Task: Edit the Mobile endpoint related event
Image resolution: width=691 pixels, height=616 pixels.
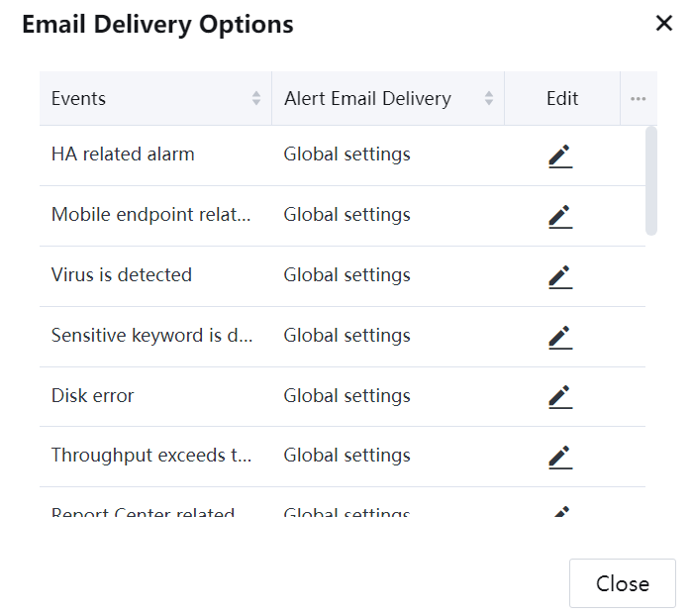Action: point(560,216)
